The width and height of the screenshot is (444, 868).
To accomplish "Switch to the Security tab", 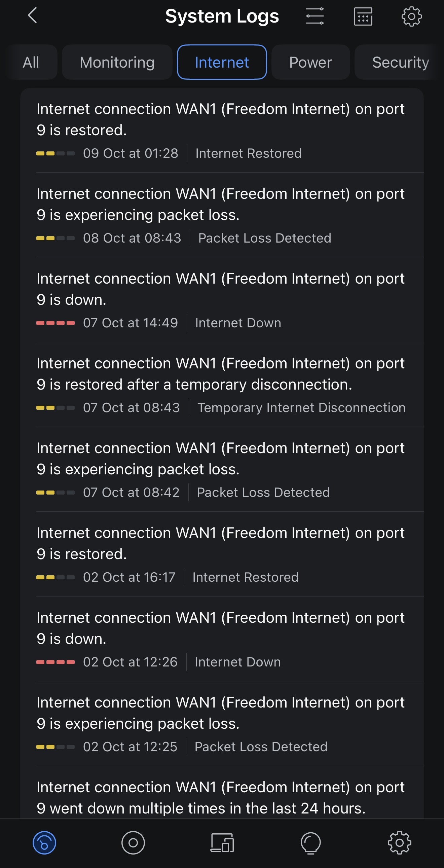I will 400,62.
